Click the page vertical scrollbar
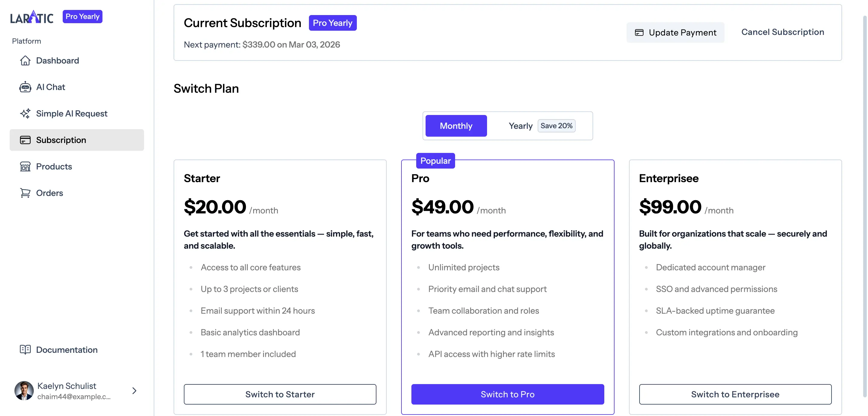 click(865, 202)
